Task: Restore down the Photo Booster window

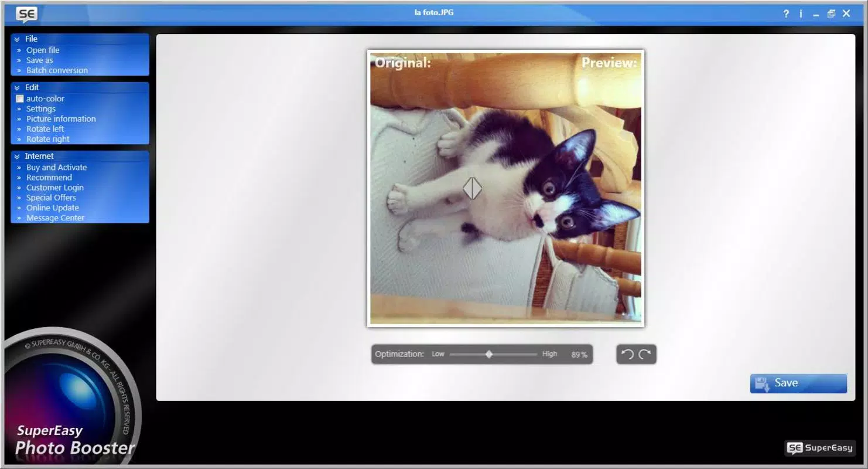Action: [x=831, y=14]
